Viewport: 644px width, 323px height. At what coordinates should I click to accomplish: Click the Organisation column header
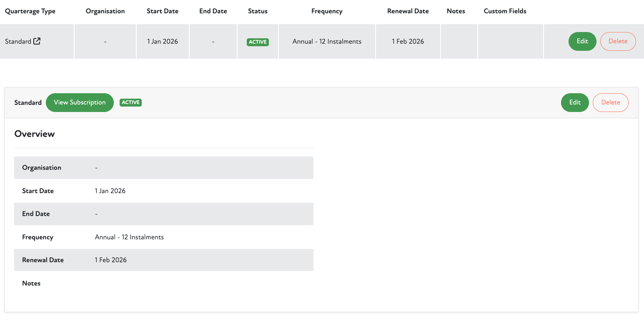coord(105,11)
